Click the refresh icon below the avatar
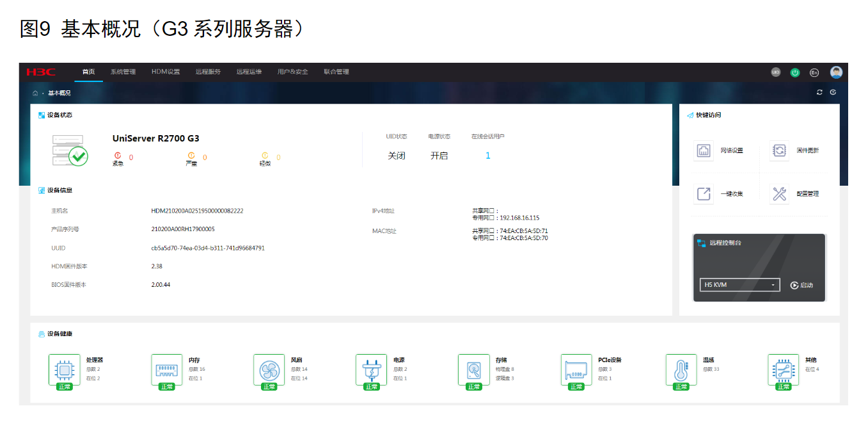Image resolution: width=868 pixels, height=422 pixels. click(x=819, y=92)
